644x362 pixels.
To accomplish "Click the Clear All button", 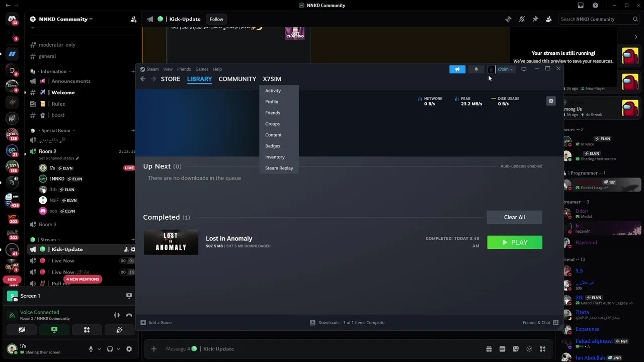I will (514, 217).
